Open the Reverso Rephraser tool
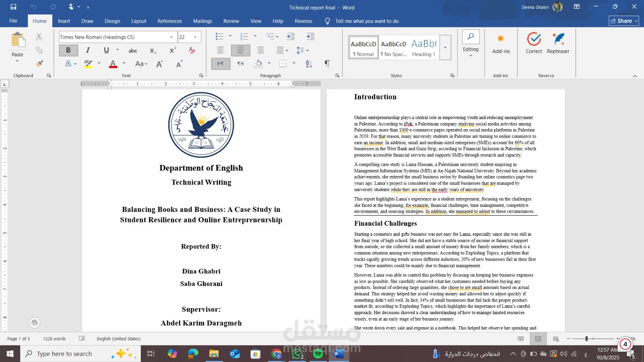The width and height of the screenshot is (644, 362). click(x=558, y=43)
